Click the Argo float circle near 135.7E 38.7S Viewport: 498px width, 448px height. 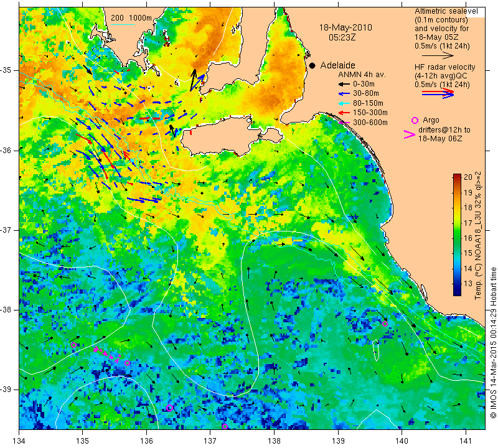127,363
